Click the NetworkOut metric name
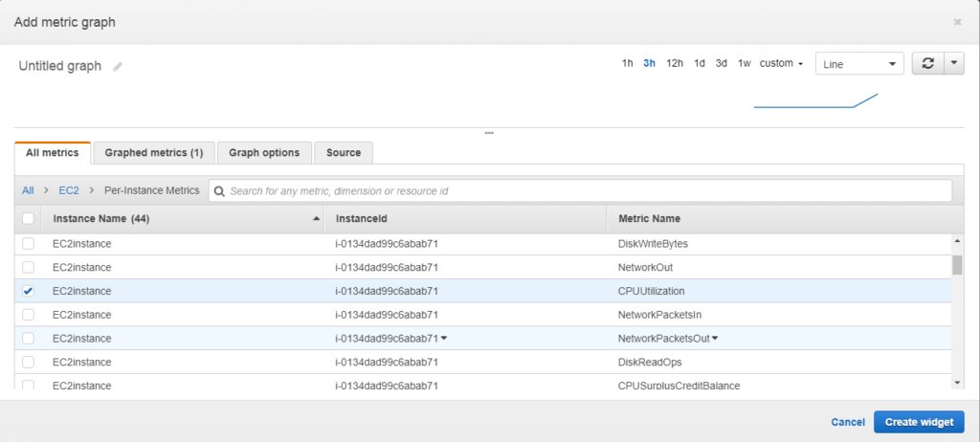Viewport: 980px width, 442px height. click(x=645, y=268)
